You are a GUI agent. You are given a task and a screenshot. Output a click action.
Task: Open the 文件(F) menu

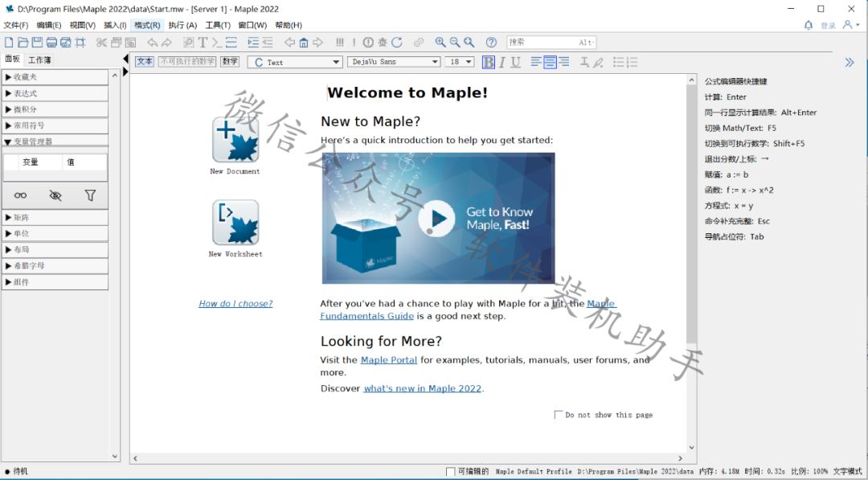click(15, 25)
